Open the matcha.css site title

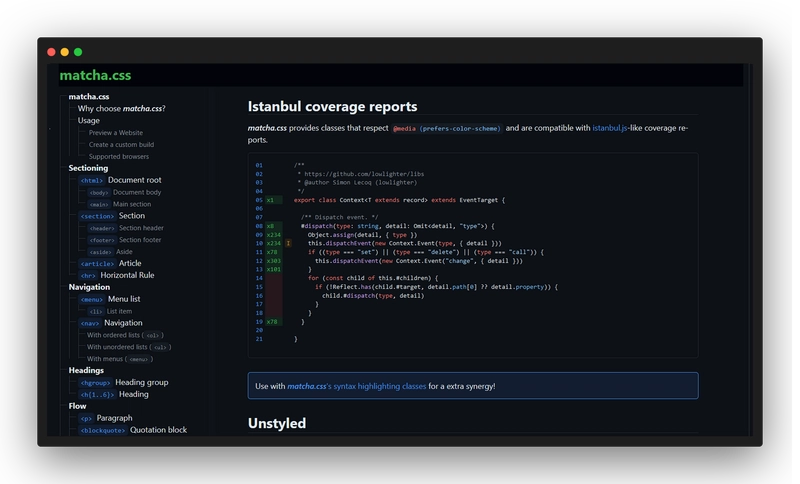pos(95,75)
